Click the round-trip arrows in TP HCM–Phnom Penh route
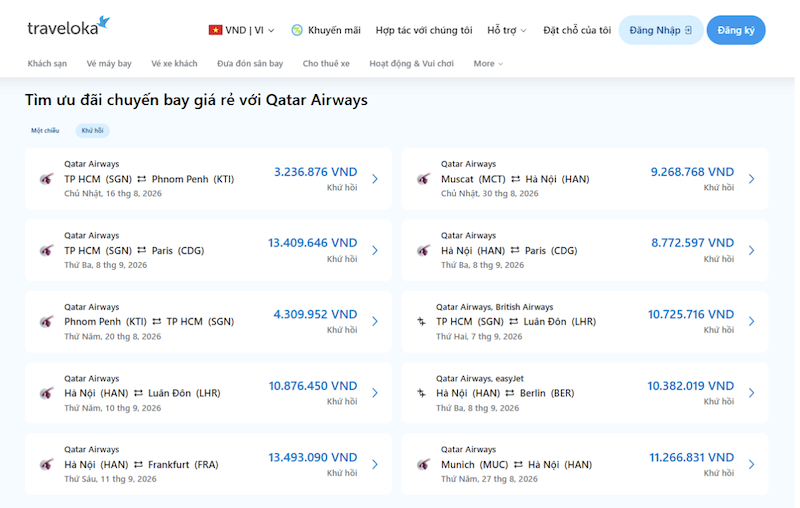The width and height of the screenshot is (800, 508). point(142,179)
